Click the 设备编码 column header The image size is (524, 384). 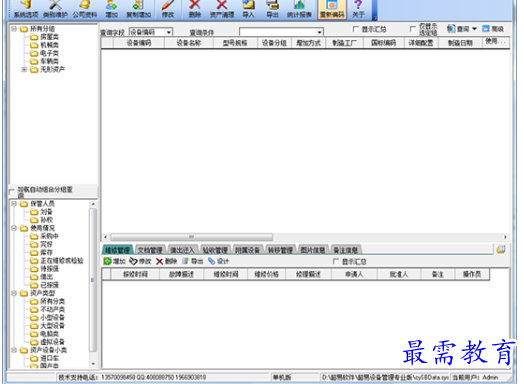(139, 43)
